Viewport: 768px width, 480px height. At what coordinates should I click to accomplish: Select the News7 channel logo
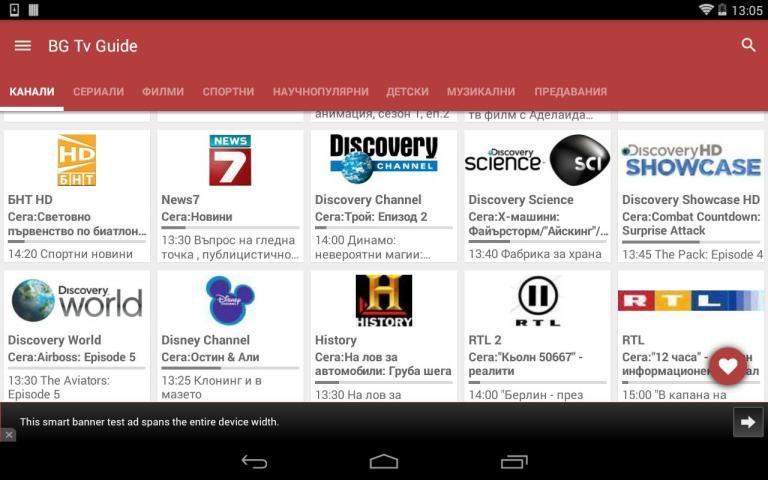click(x=230, y=160)
